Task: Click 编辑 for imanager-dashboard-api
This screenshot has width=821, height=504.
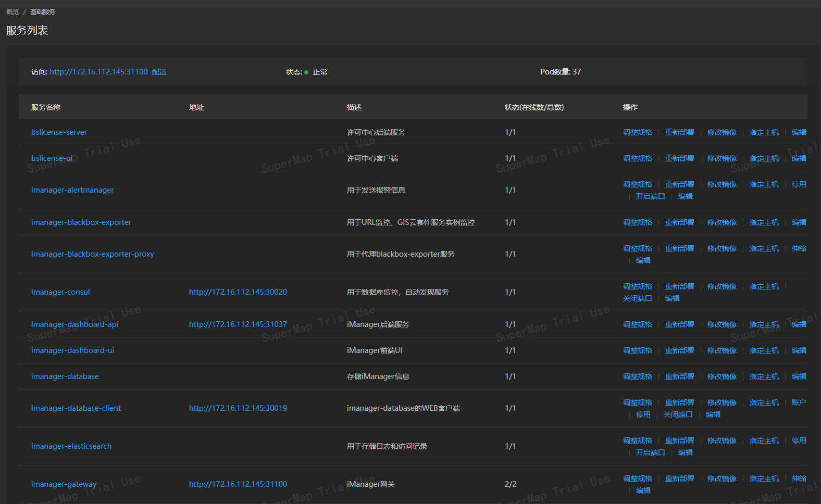Action: (799, 324)
